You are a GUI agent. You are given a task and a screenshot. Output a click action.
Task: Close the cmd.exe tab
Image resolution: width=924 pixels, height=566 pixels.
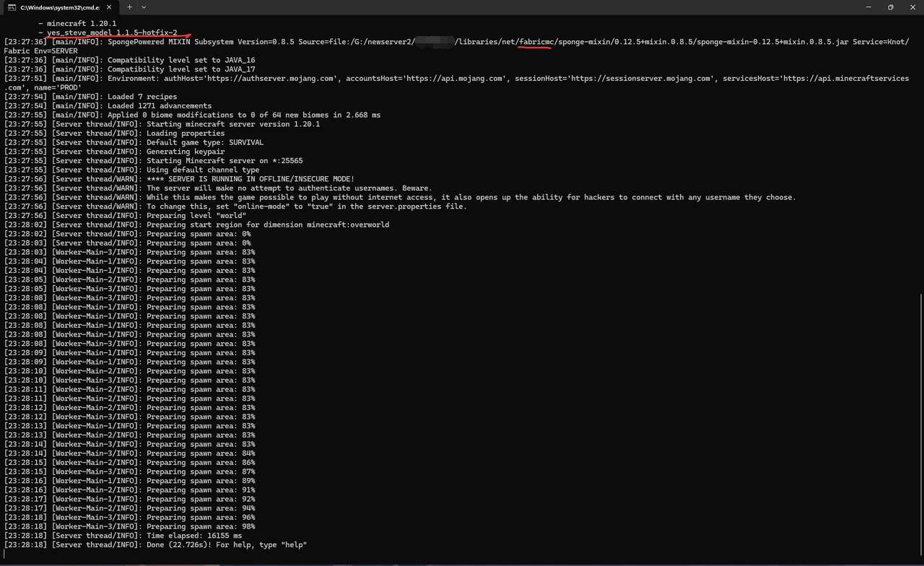tap(109, 7)
